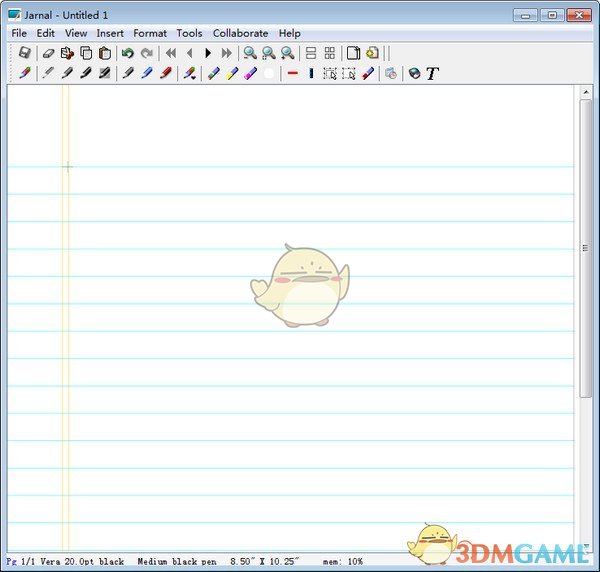The width and height of the screenshot is (600, 572).
Task: Open the pen color chooser dropdown
Action: tap(189, 73)
